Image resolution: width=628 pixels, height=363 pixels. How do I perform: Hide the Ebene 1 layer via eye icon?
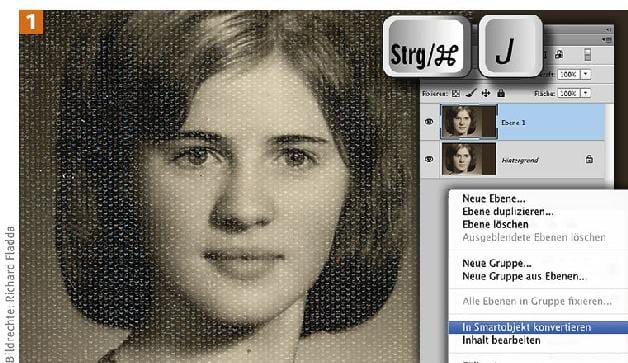tap(429, 122)
